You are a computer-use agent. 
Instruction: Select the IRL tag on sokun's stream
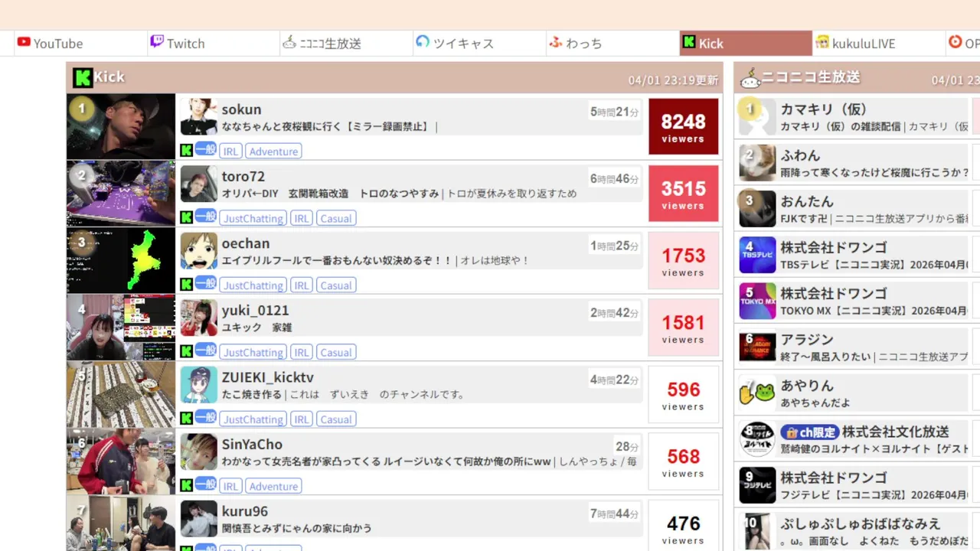[x=230, y=152]
